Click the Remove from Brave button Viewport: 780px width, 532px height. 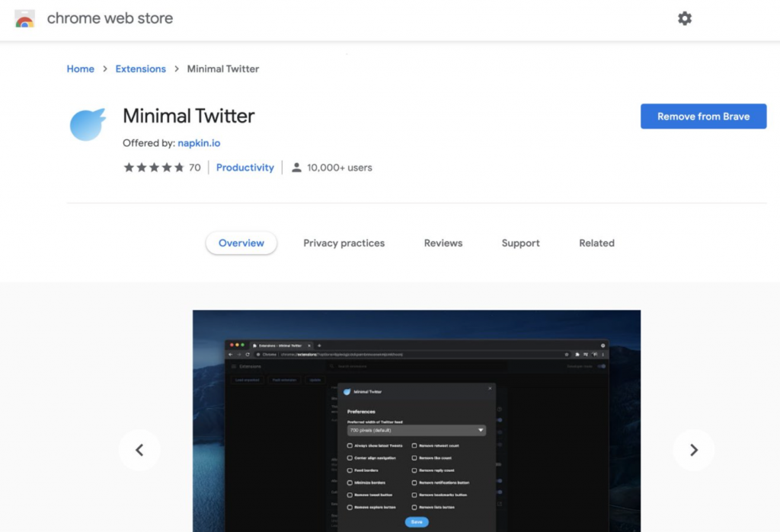coord(703,116)
